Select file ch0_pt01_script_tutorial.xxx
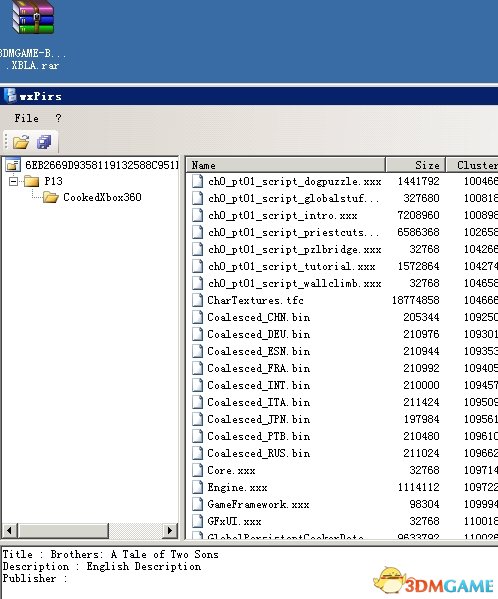 (x=291, y=266)
